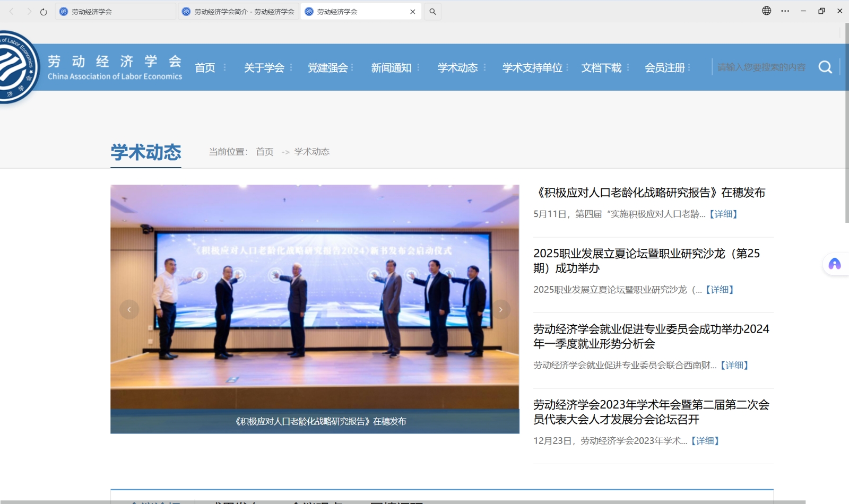
Task: Click the search magnifier icon in the navigation bar
Action: coord(826,67)
